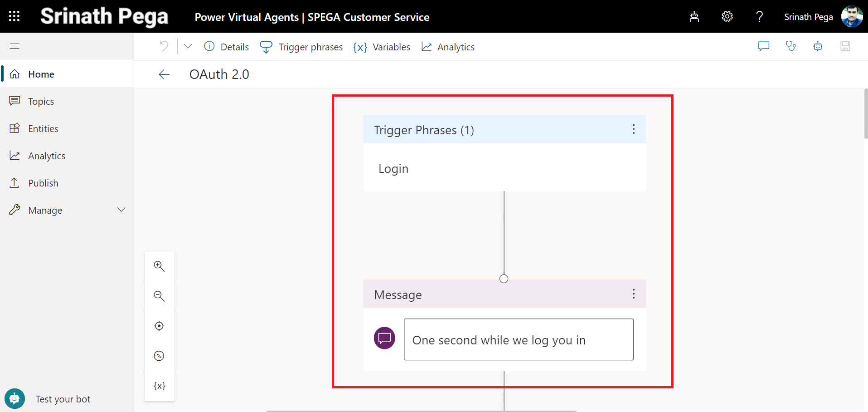Click the center canvas target icon
This screenshot has width=868, height=412.
pos(159,326)
